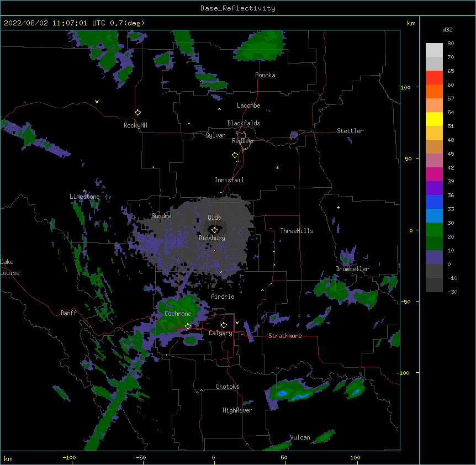Click the Calgary city label
This screenshot has height=465, width=476.
coord(220,333)
